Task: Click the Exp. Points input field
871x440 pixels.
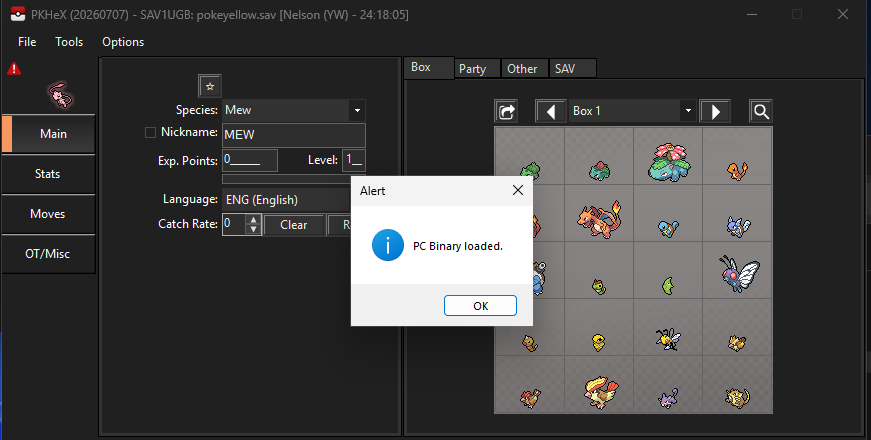Action: (x=250, y=161)
